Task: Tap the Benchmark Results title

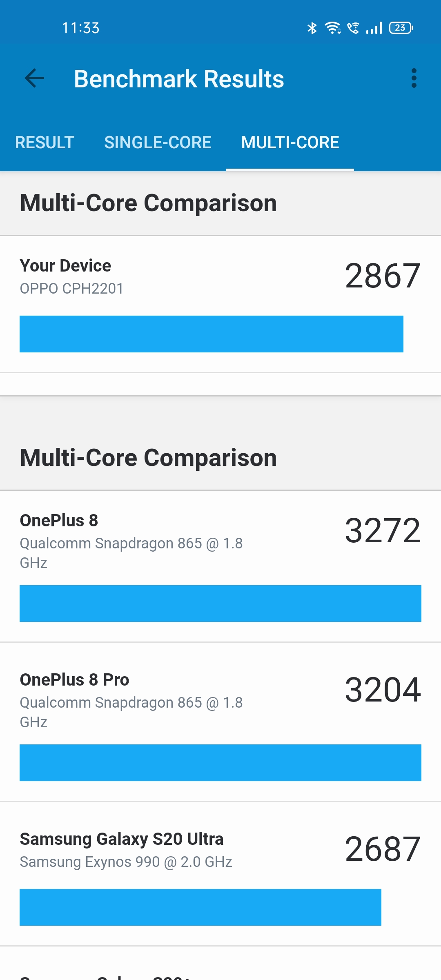Action: click(x=179, y=79)
